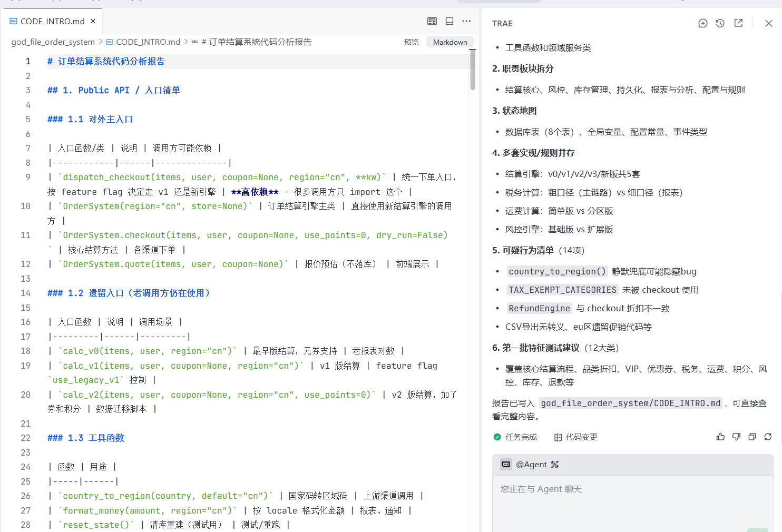
Task: Click the '工具函数和领域服务类' bullet in TRAE chat
Action: (548, 47)
